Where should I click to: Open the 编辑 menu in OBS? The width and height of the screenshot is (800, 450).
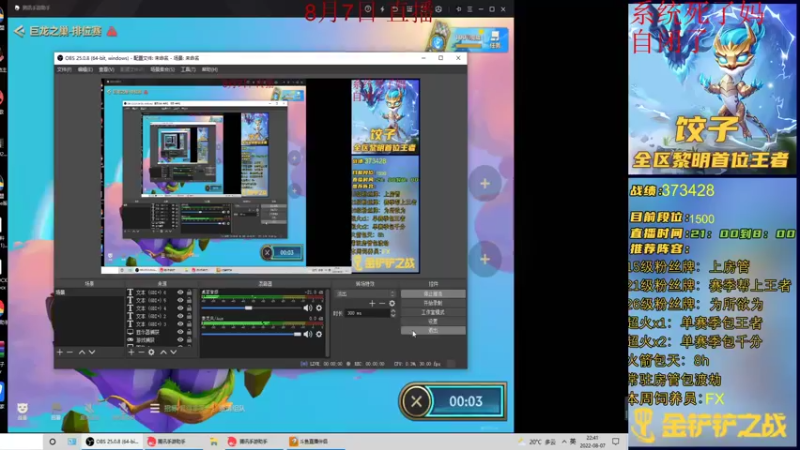(85, 69)
